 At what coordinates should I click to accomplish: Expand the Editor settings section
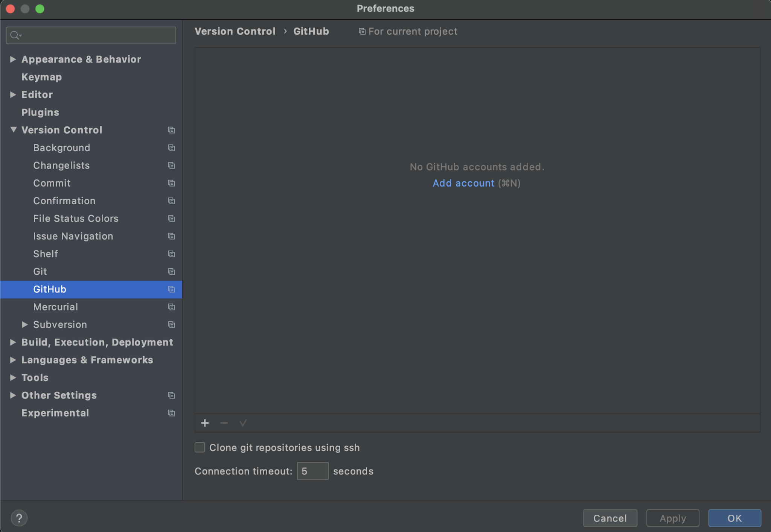pos(13,94)
